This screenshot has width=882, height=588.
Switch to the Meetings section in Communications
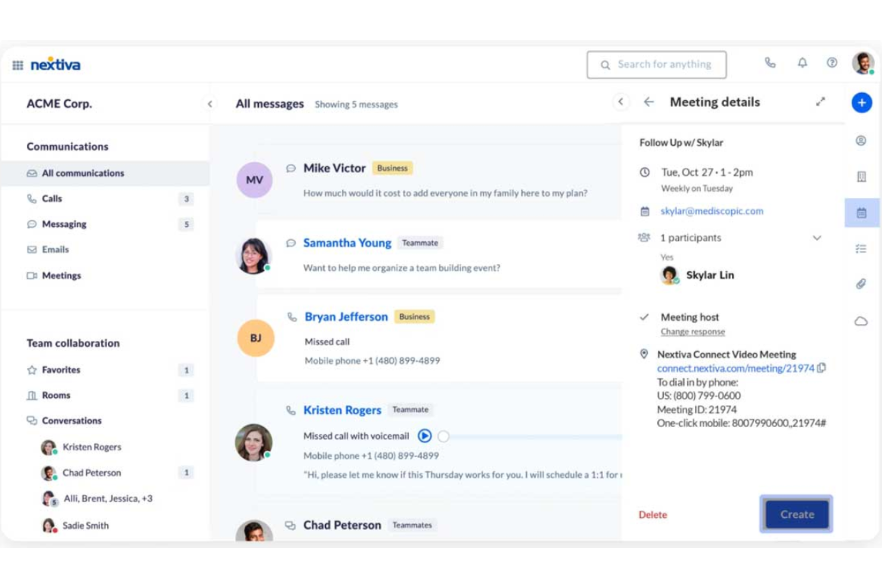click(x=61, y=275)
